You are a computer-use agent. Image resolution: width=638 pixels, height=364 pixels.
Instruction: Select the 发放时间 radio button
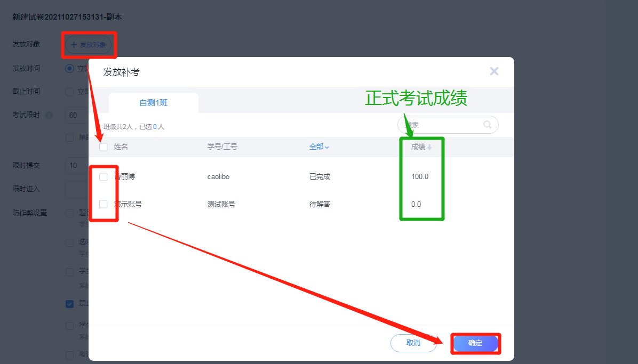(69, 68)
